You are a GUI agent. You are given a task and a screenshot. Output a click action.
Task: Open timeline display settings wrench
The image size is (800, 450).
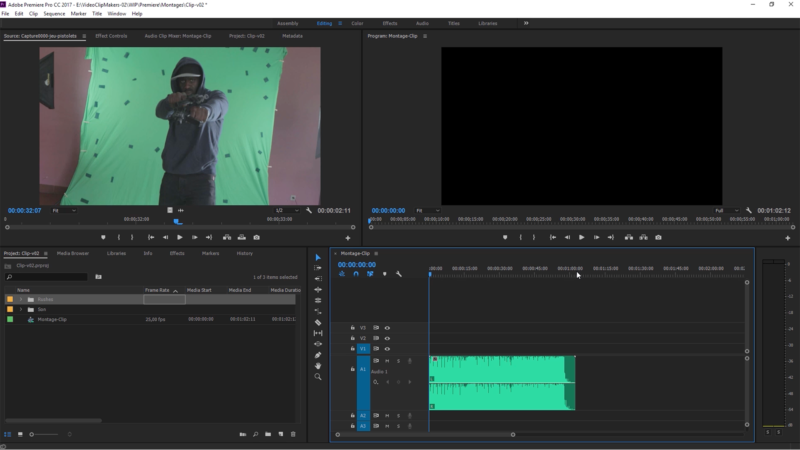pyautogui.click(x=398, y=274)
